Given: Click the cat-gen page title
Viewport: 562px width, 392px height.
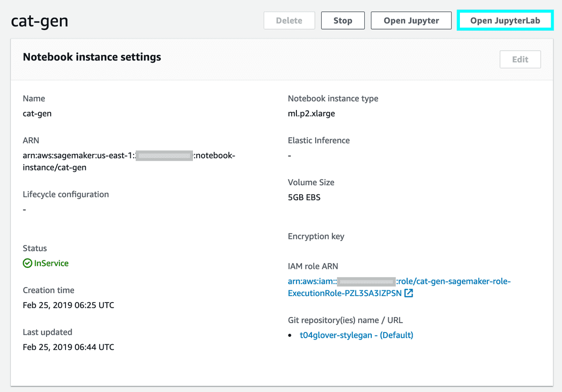Looking at the screenshot, I should pyautogui.click(x=39, y=21).
